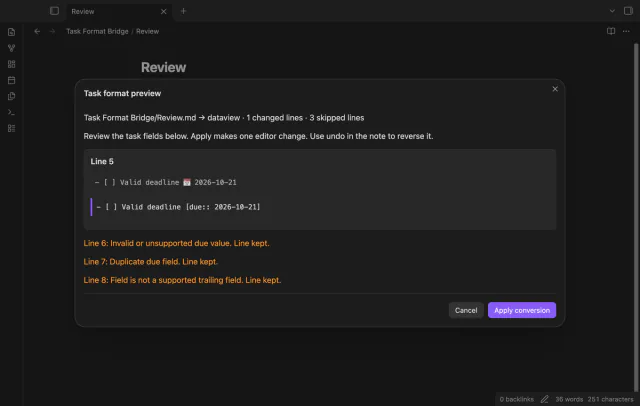Screen dimensions: 640x406
Task: Click the bottom task list ribbon icon
Action: click(11, 129)
